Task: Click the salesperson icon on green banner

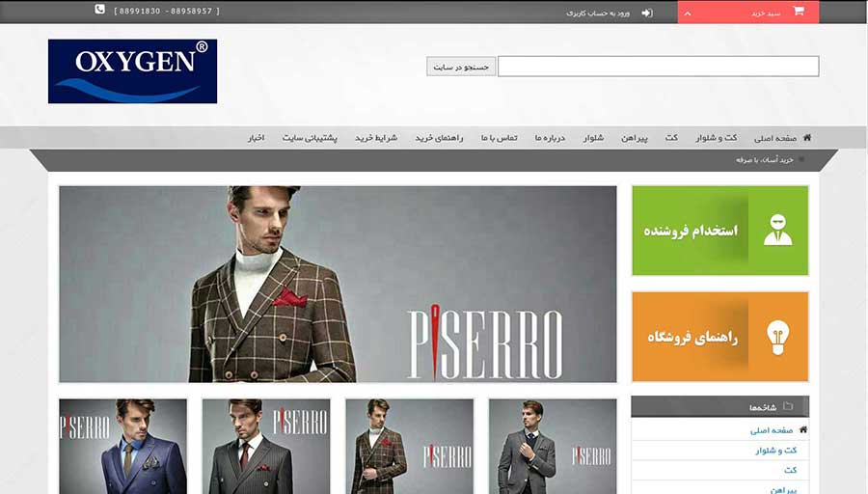Action: [777, 231]
